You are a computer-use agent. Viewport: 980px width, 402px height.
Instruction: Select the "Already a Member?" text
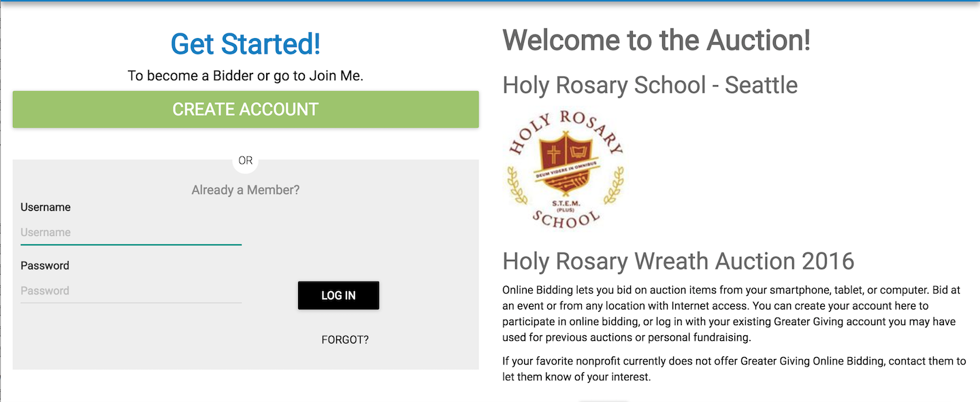click(245, 190)
